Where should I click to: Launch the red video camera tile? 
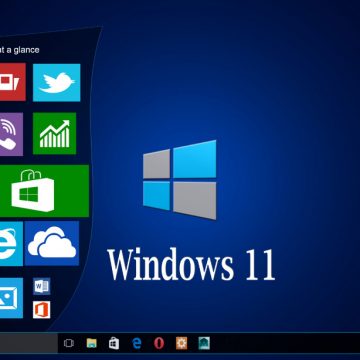pos(12,82)
